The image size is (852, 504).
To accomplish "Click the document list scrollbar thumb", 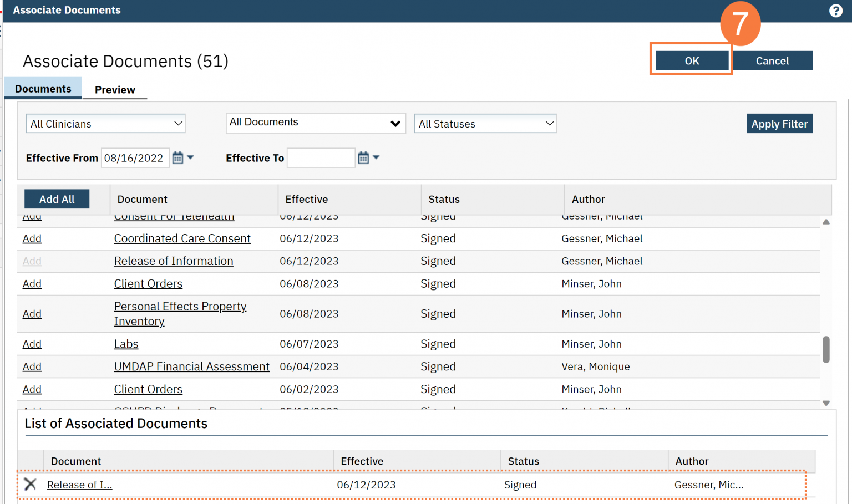I will [x=826, y=349].
